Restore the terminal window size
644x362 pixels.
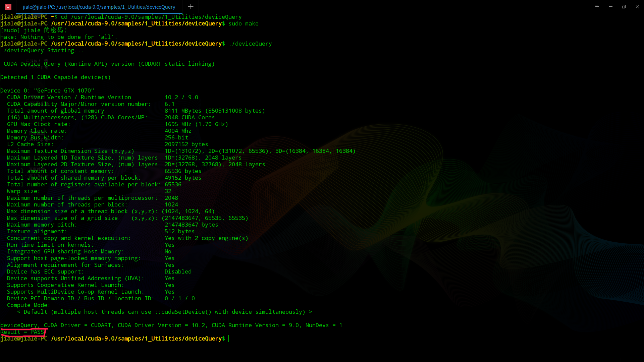pyautogui.click(x=624, y=7)
